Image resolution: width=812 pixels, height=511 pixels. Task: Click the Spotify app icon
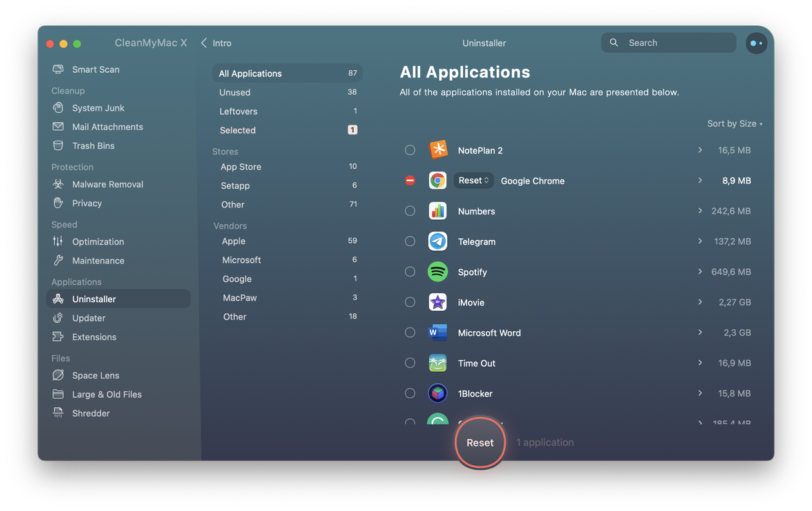(438, 272)
